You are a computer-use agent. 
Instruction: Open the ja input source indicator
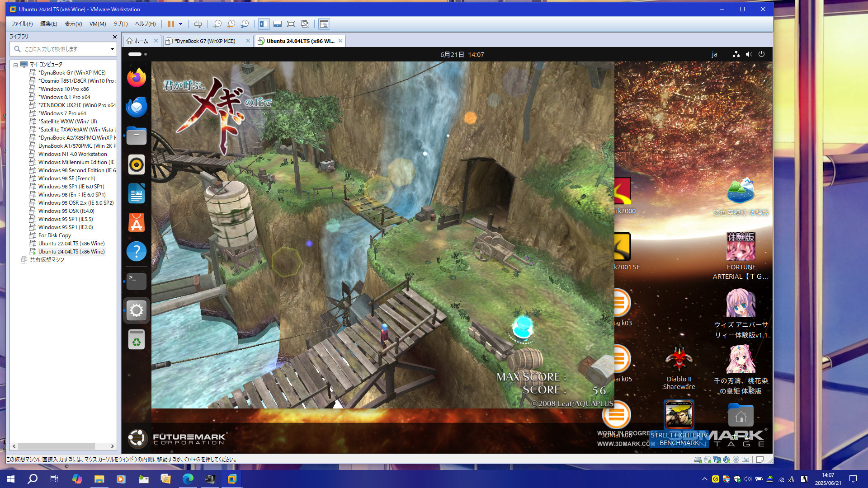714,54
